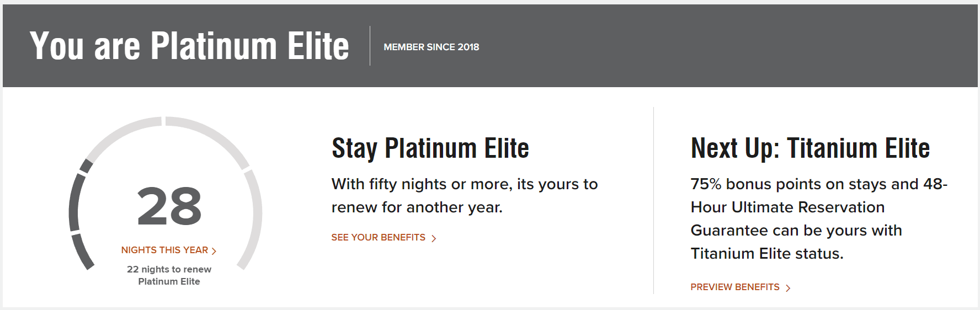The image size is (980, 310).
Task: Click the bottom dark segment of the gauge arc
Action: [x=83, y=251]
